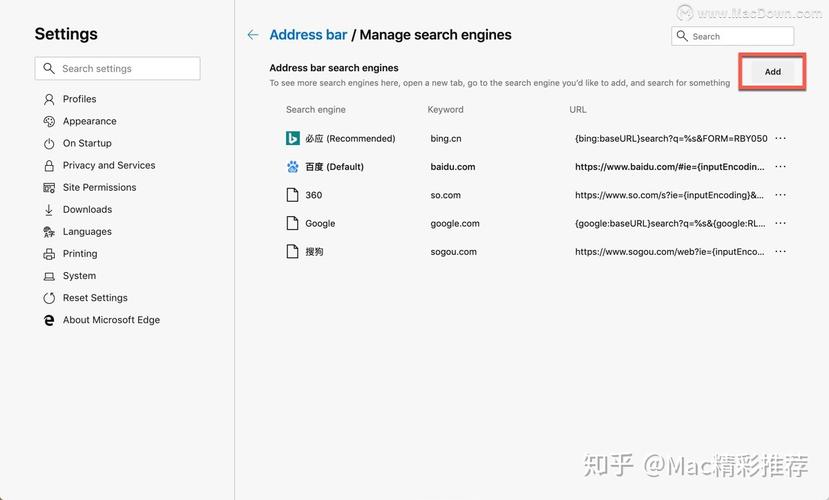This screenshot has width=829, height=500.
Task: Open Appearance settings section
Action: point(89,121)
